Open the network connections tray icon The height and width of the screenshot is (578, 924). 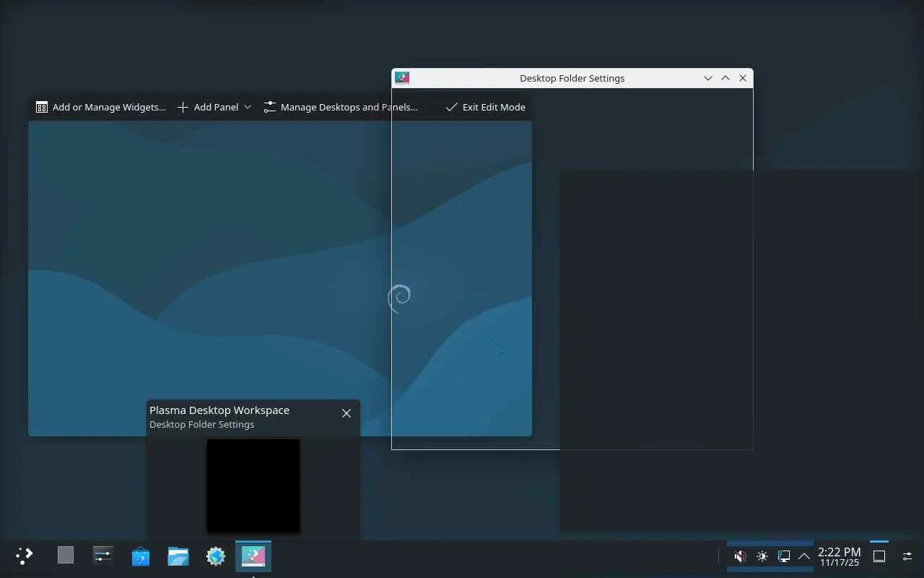[x=783, y=556]
